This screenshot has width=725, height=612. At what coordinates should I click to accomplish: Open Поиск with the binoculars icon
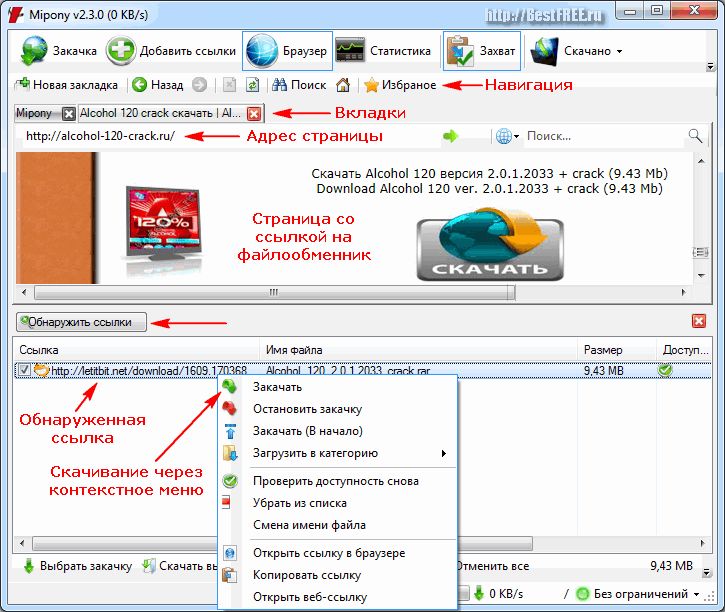(299, 85)
